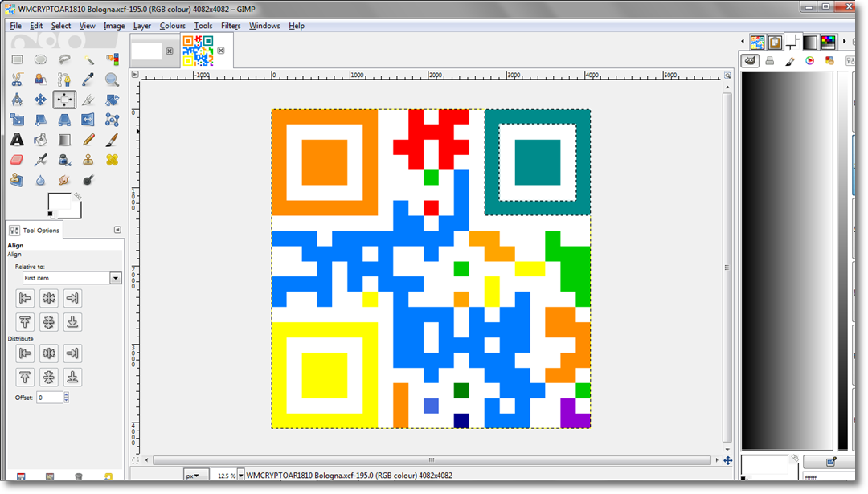Viewport: 868px width, 494px height.
Task: Open the File menu
Action: click(x=15, y=26)
